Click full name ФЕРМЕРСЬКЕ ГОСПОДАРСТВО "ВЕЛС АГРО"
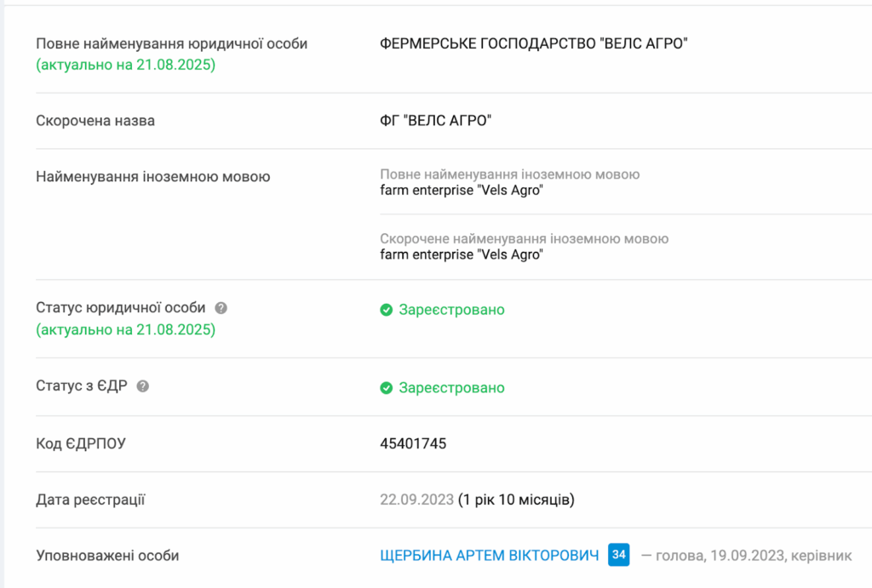 coord(534,43)
